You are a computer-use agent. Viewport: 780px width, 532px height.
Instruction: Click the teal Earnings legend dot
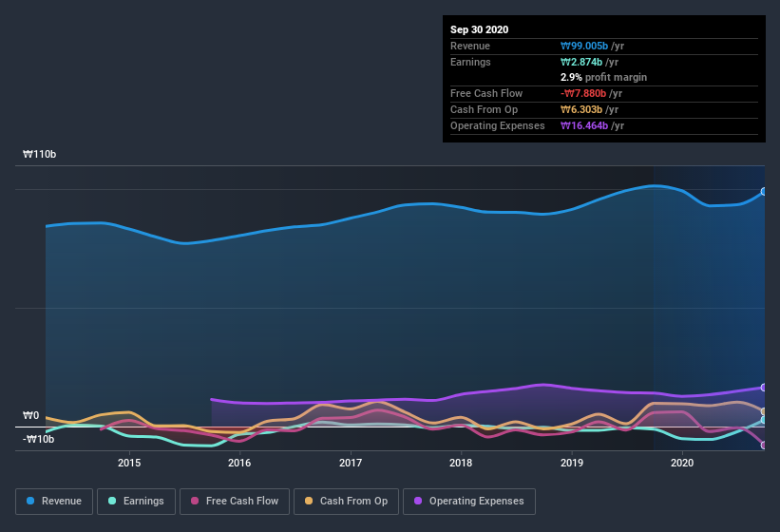pyautogui.click(x=112, y=501)
